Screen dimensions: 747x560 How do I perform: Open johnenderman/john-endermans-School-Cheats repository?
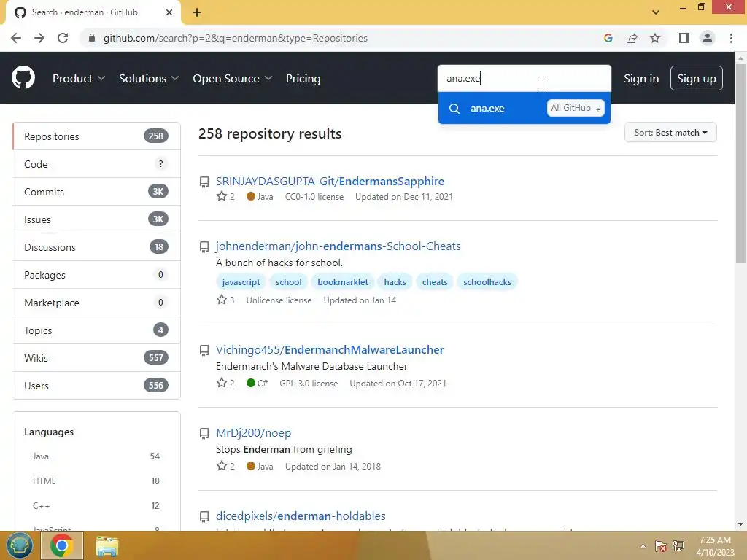338,246
